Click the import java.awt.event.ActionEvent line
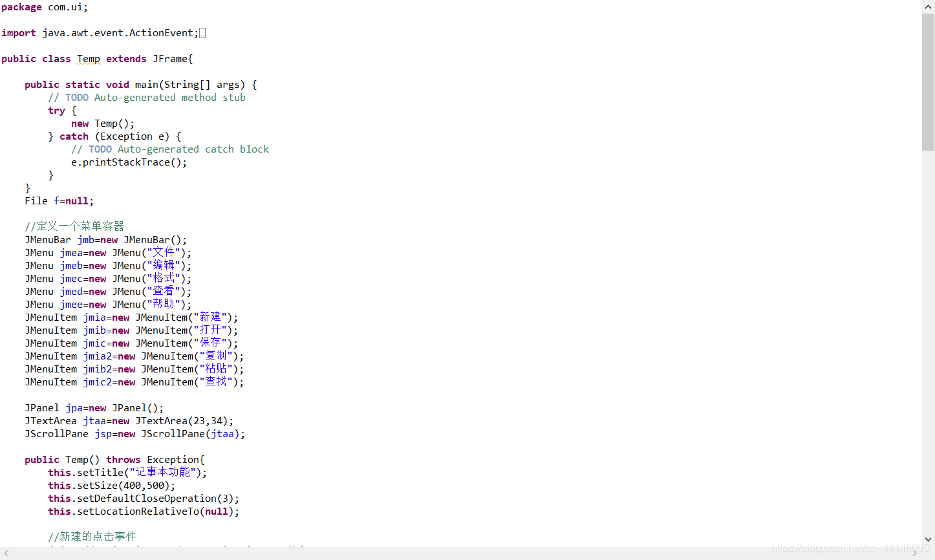Viewport: 935px width, 560px height. point(100,33)
